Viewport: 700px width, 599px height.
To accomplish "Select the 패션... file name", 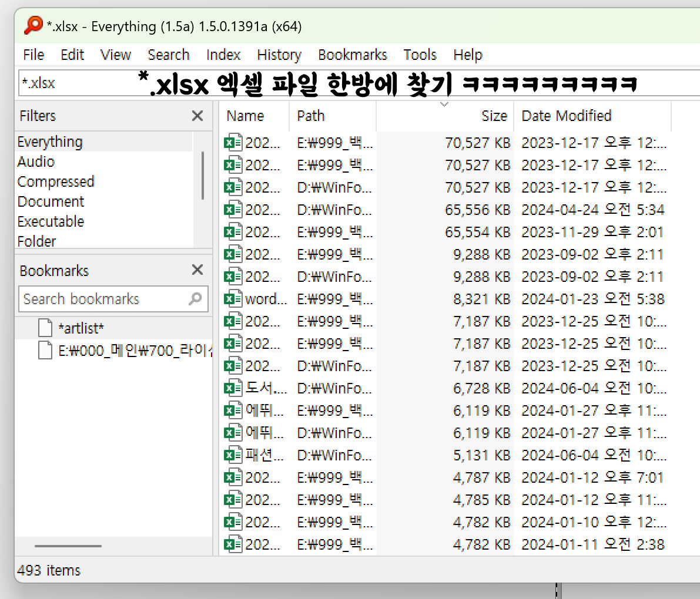I will pos(264,455).
